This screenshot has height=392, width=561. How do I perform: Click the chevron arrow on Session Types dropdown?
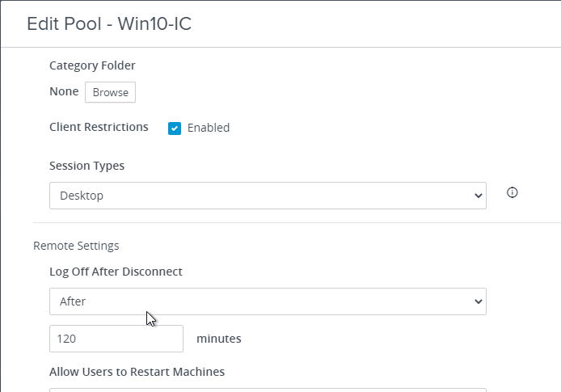pos(478,196)
